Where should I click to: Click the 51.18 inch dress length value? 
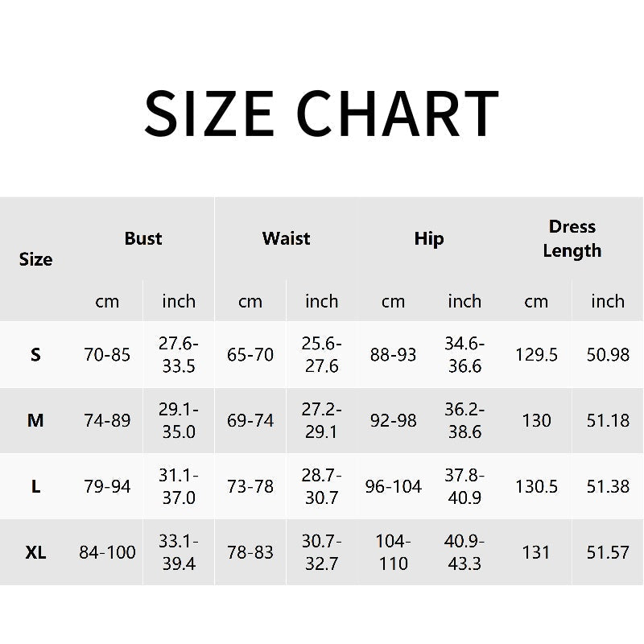[x=608, y=420]
